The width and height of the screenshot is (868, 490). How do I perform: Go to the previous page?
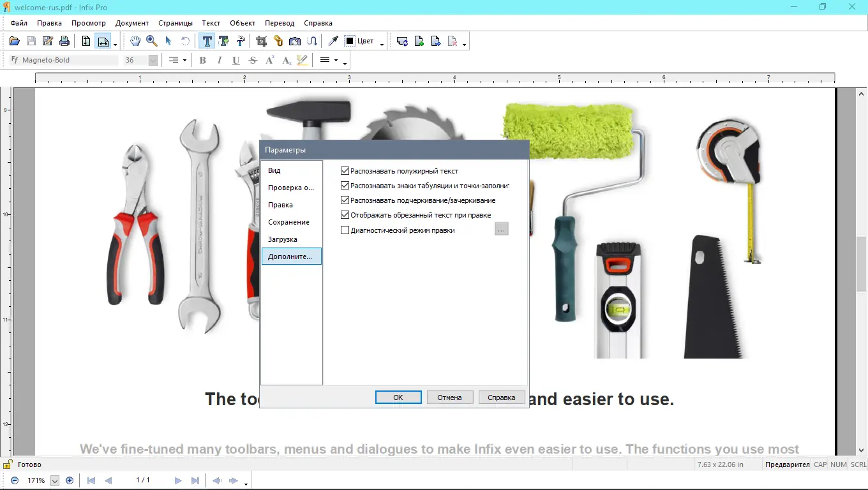click(108, 480)
